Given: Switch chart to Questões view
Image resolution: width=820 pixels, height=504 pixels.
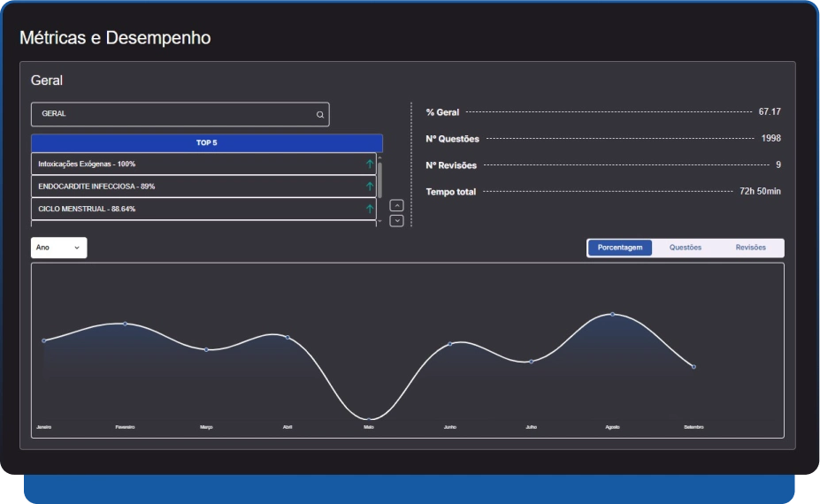Looking at the screenshot, I should click(x=686, y=248).
